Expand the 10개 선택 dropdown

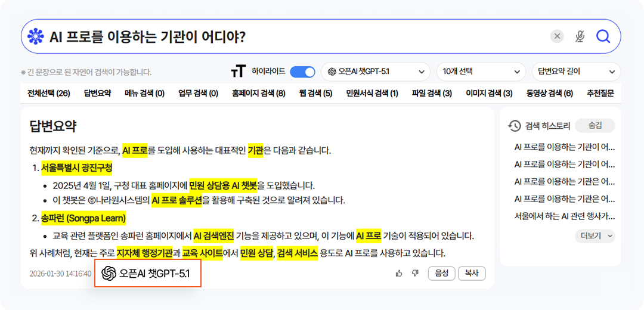click(x=481, y=72)
